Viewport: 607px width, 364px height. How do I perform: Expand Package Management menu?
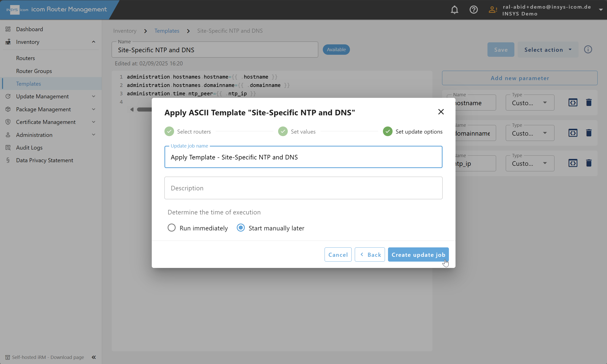tap(94, 109)
